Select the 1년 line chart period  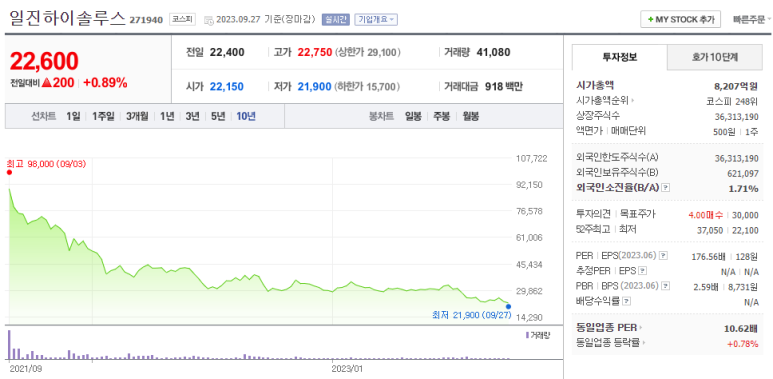(167, 116)
